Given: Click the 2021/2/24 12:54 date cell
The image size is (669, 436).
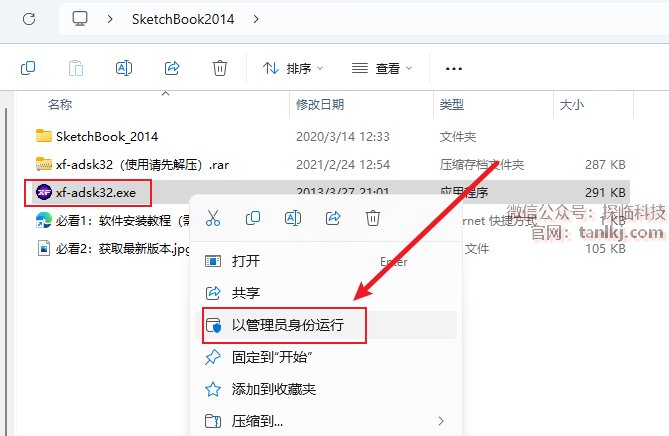Looking at the screenshot, I should coord(343,165).
